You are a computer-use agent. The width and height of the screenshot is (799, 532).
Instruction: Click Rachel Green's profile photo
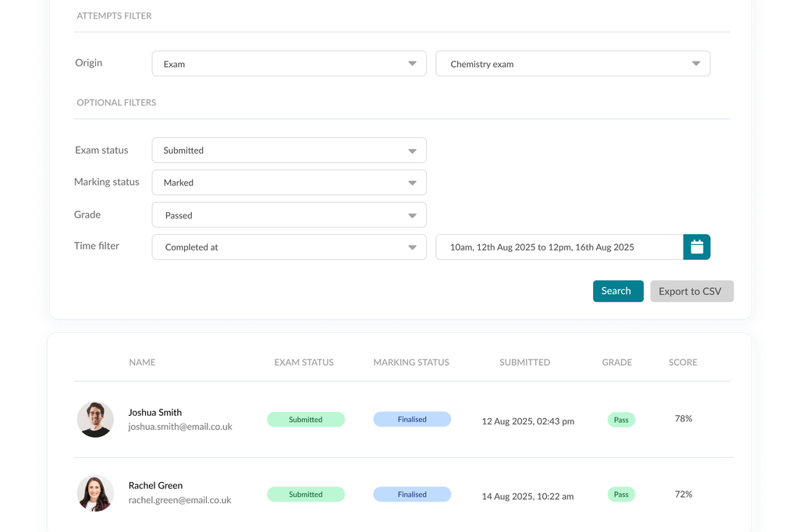pyautogui.click(x=94, y=493)
